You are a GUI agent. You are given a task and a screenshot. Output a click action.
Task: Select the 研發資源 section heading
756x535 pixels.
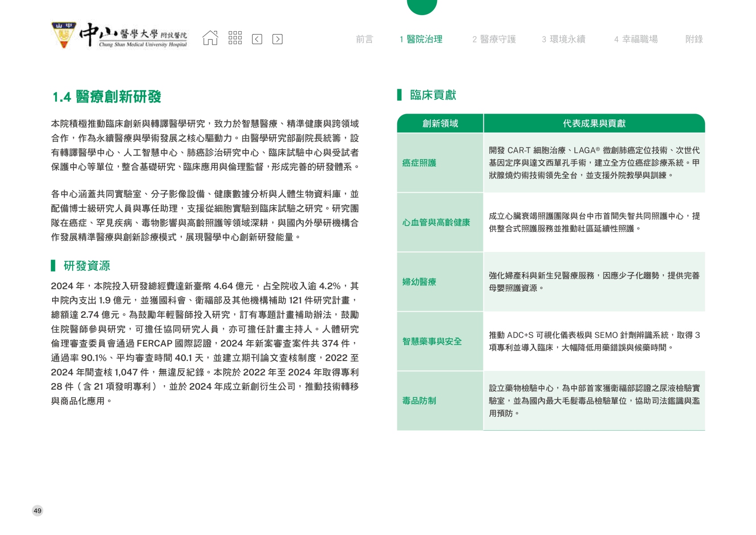pos(86,266)
